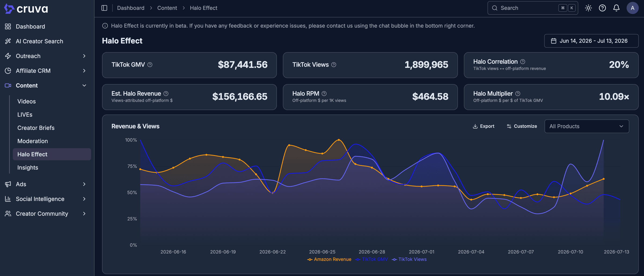This screenshot has width=644, height=276.
Task: Select the Halo Effect sidebar item
Action: click(x=52, y=154)
